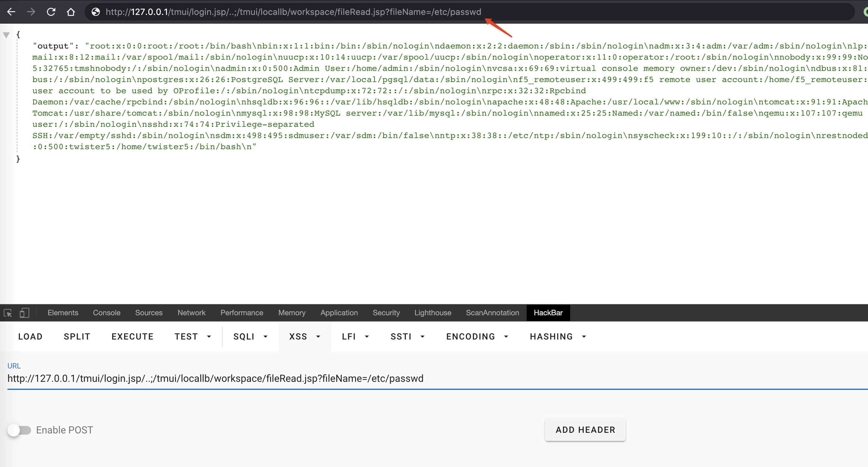This screenshot has height=467, width=868.
Task: Open the HASHING dropdown
Action: point(558,336)
